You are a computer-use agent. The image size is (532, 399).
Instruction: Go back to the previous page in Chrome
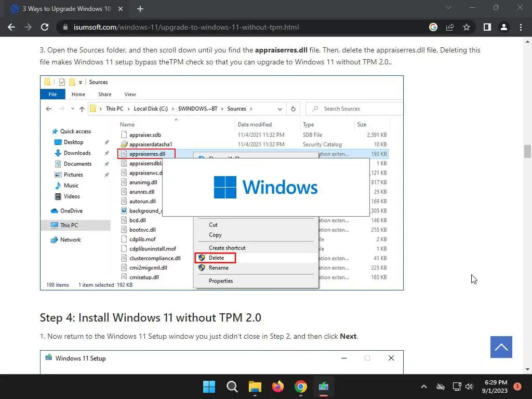[x=11, y=27]
